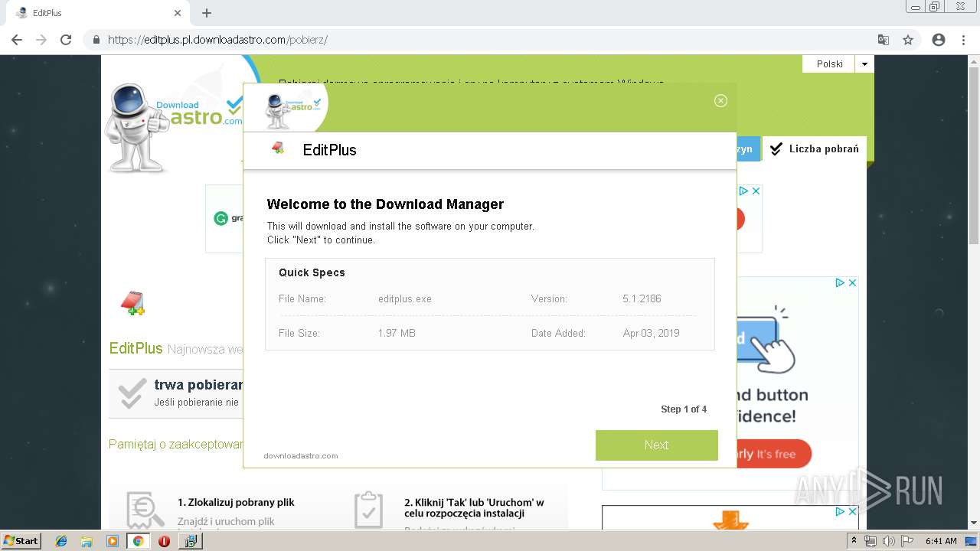Click the browser Forward arrow
The image size is (980, 551).
tap(41, 40)
